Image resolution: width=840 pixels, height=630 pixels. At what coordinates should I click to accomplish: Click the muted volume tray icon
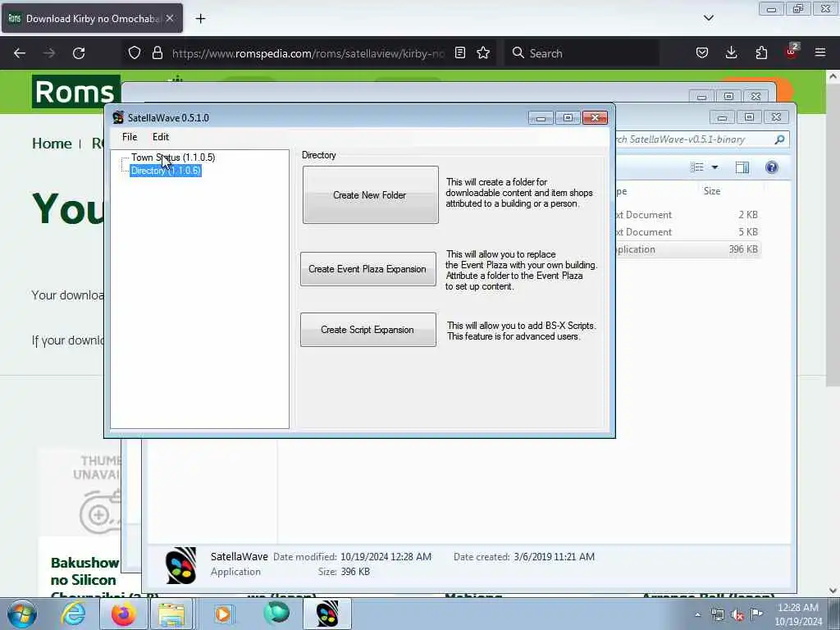tap(737, 615)
